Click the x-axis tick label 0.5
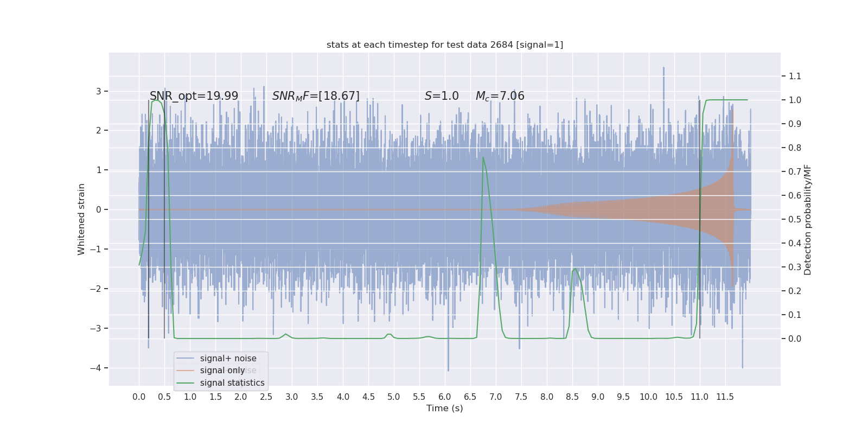 (x=164, y=397)
